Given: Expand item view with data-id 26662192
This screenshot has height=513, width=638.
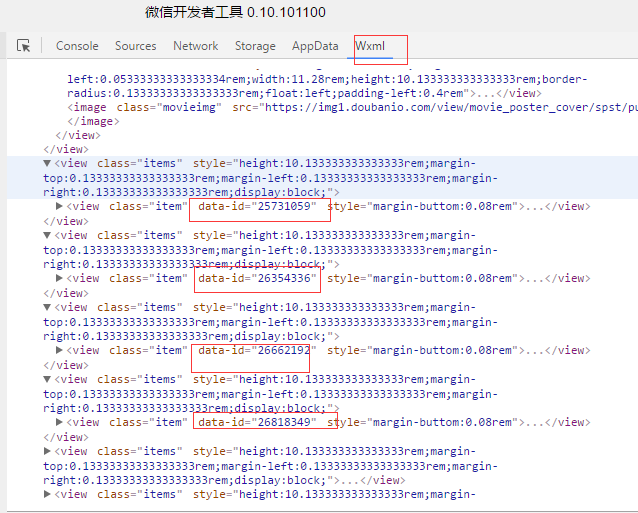Looking at the screenshot, I should click(x=59, y=350).
